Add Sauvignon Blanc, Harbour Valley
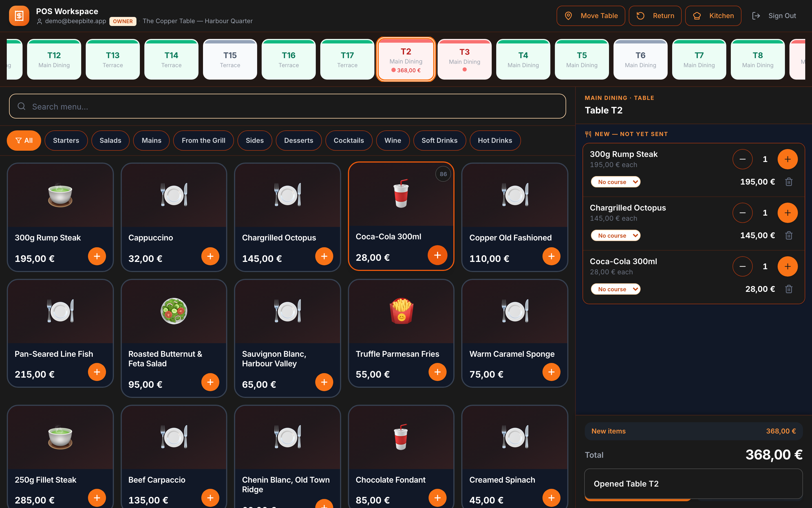Viewport: 812px width, 508px height. coord(324,382)
